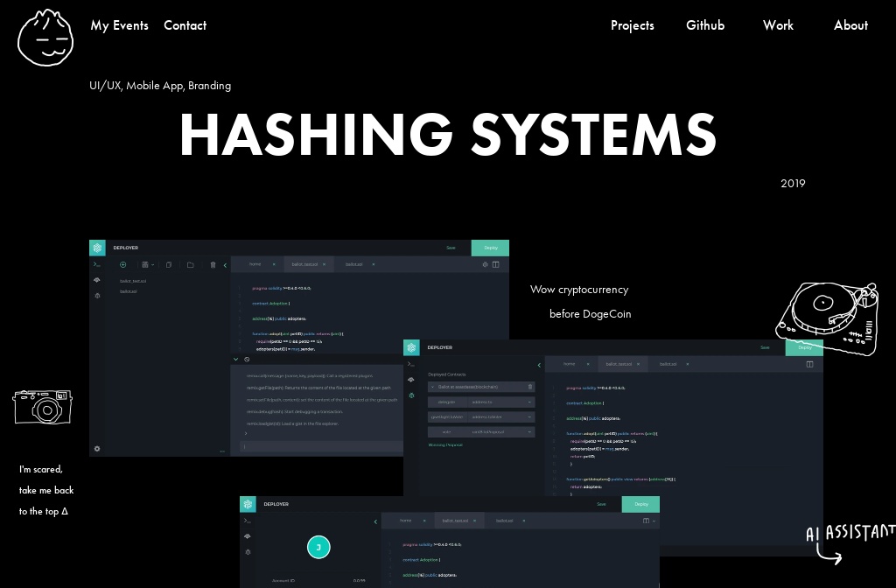Click the green add file plus icon

[x=122, y=264]
